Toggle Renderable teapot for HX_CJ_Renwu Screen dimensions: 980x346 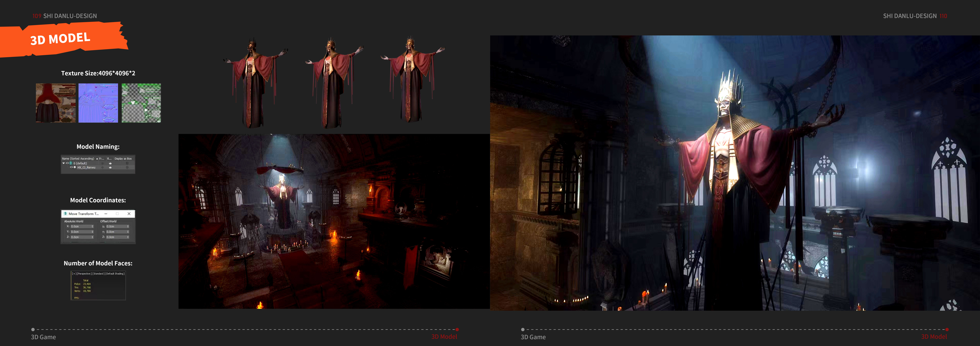coord(110,168)
